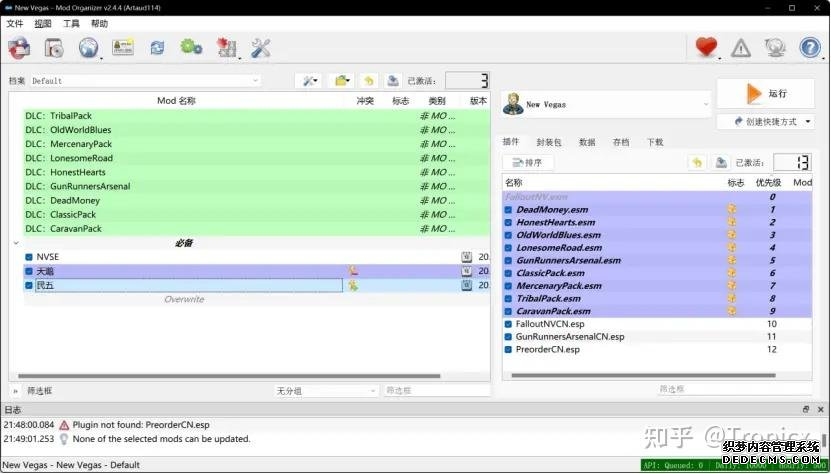
Task: Open Settings wrench and screwdriver icon
Action: coord(261,47)
